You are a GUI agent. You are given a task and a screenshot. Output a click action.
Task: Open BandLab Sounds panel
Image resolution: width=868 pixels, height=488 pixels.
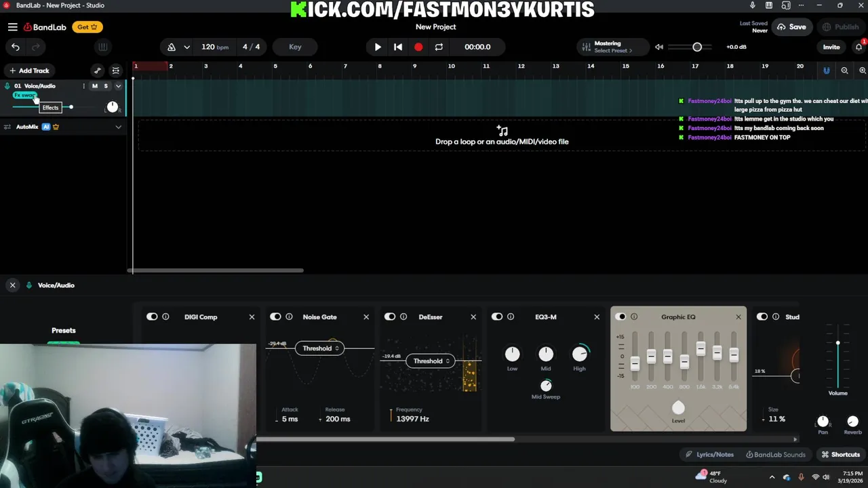[775, 455]
